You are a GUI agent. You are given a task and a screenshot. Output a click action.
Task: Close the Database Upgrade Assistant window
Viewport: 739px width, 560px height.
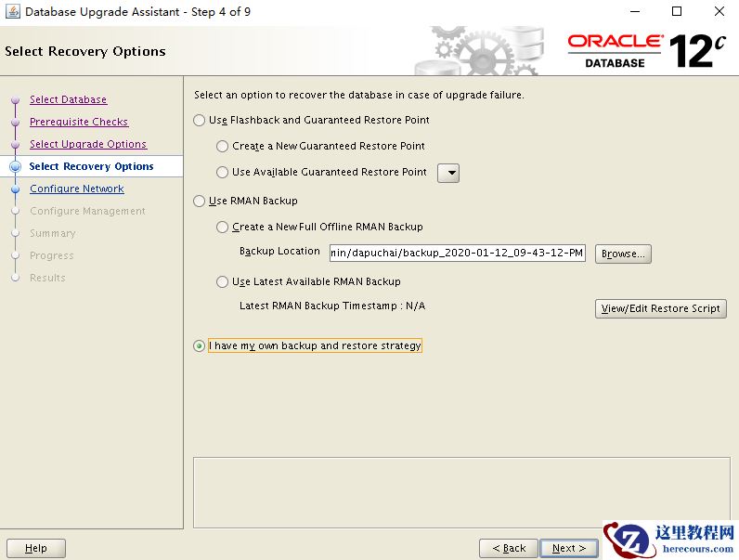click(x=720, y=11)
